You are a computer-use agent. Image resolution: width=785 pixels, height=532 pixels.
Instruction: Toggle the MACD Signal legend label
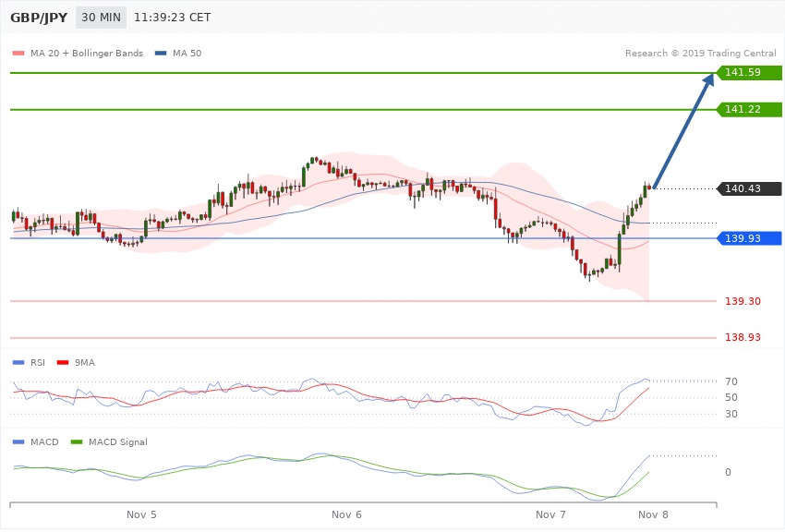click(x=120, y=441)
